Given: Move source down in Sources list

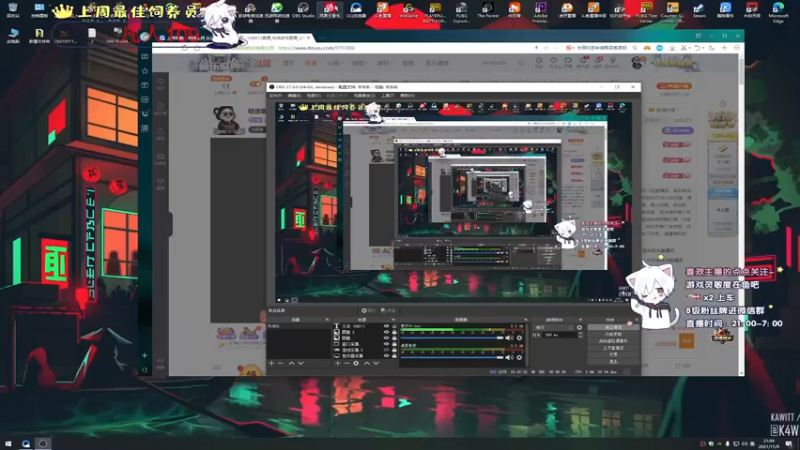Looking at the screenshot, I should (376, 363).
